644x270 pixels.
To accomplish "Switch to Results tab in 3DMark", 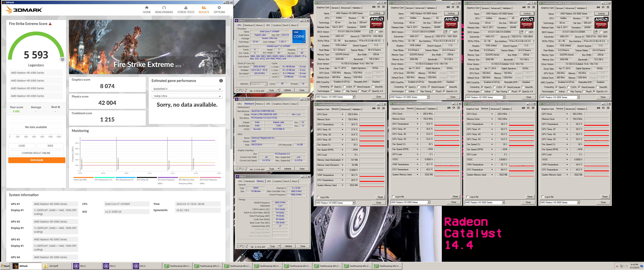I will pos(204,10).
